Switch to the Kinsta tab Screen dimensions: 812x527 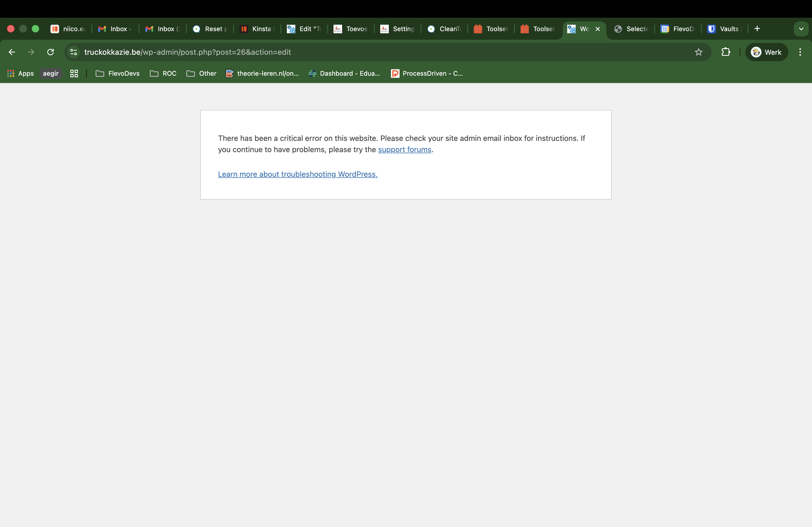pyautogui.click(x=257, y=29)
